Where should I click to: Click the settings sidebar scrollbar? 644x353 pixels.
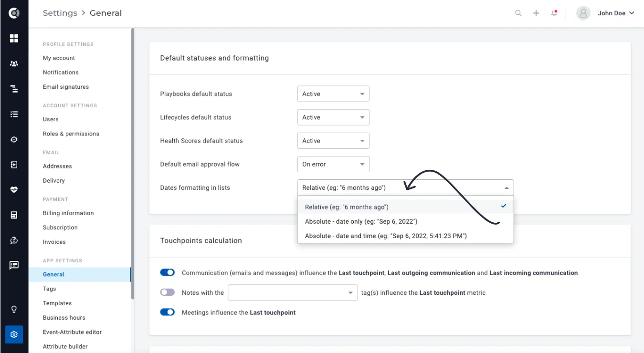133,164
